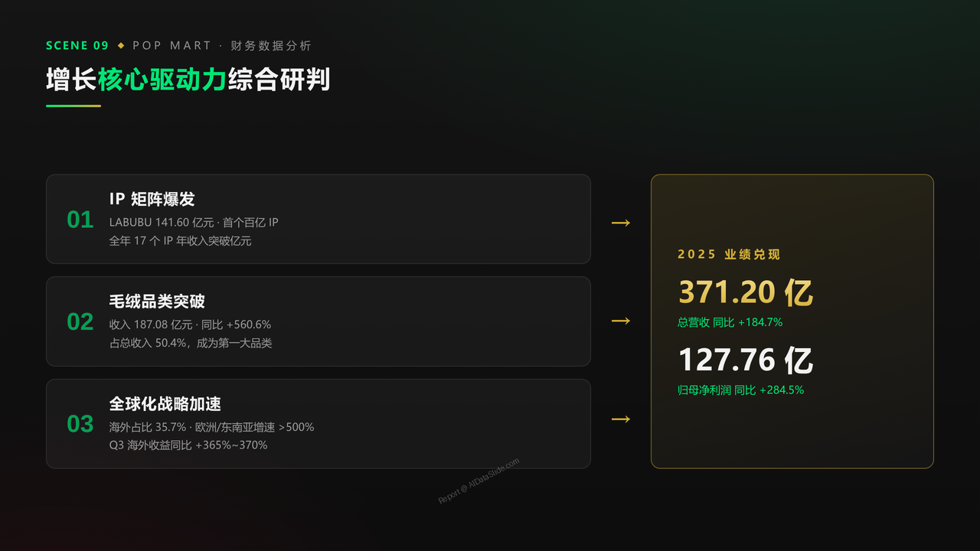Select the 'IP 矩阵爆发' heading
980x551 pixels.
tap(152, 199)
